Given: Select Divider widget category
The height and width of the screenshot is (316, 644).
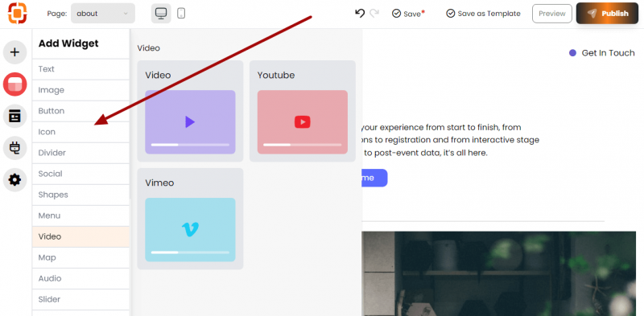Looking at the screenshot, I should [81, 153].
